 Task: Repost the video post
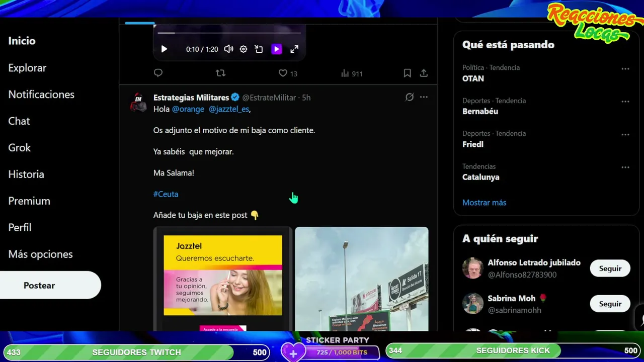(x=220, y=73)
